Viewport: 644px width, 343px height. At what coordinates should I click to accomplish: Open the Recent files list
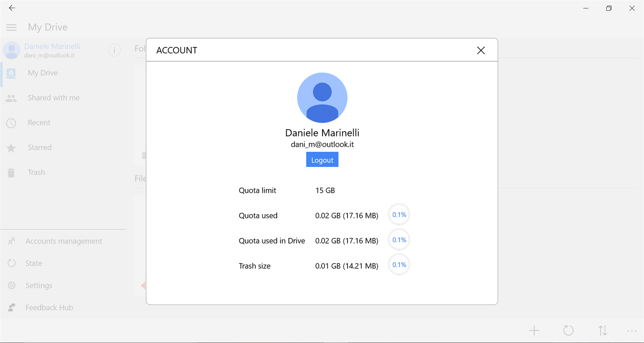(x=63, y=123)
